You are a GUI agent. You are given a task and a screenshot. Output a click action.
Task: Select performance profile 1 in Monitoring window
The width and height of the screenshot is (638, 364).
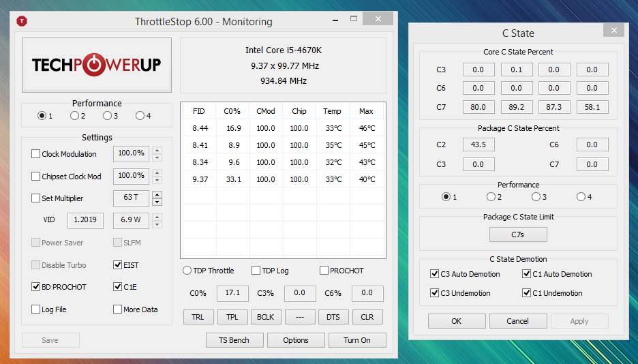coord(42,116)
